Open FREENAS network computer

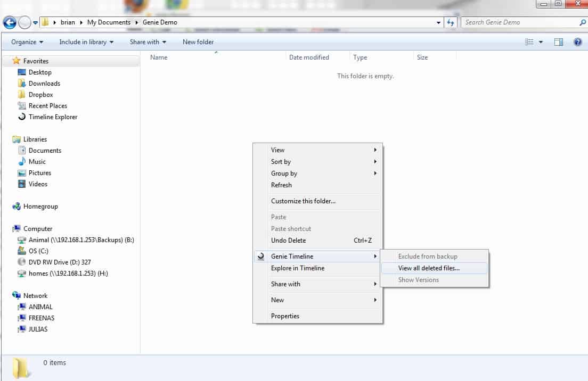click(41, 318)
